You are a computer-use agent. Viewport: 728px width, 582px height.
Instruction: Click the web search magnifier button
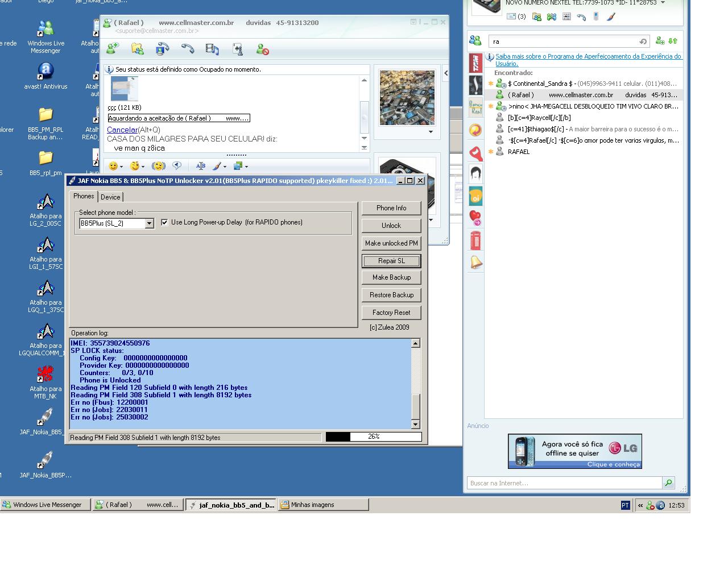click(669, 483)
